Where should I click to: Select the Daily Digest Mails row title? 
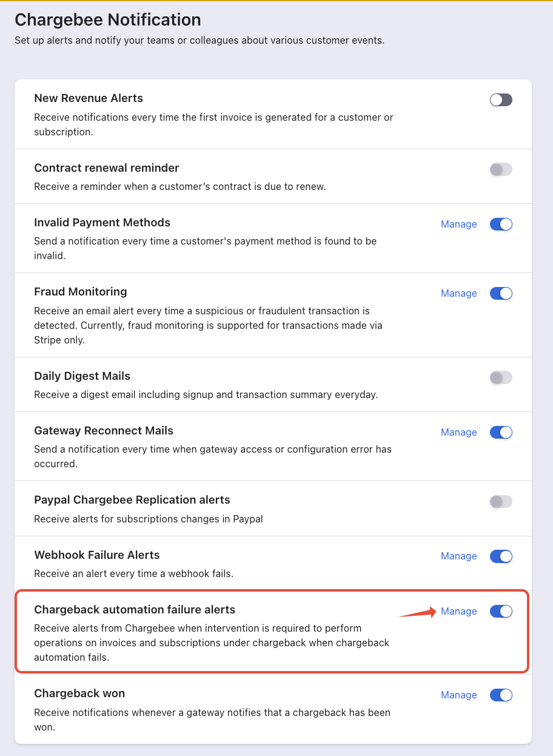tap(82, 376)
